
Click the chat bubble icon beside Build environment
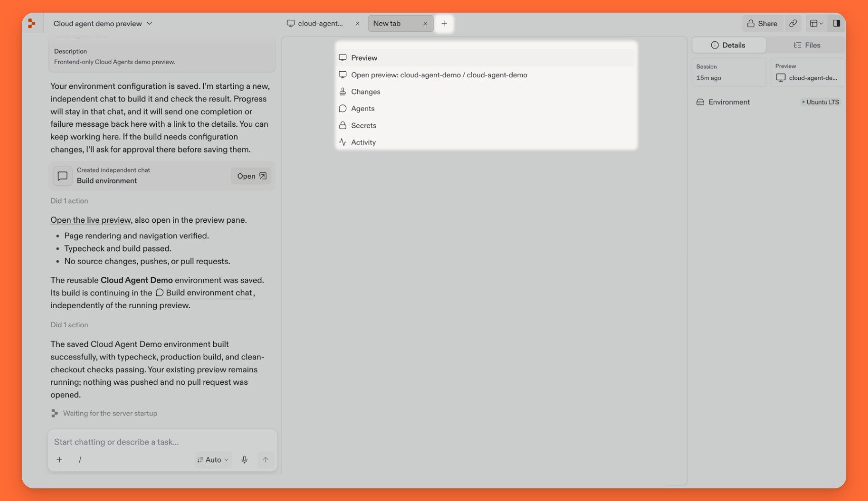(63, 176)
